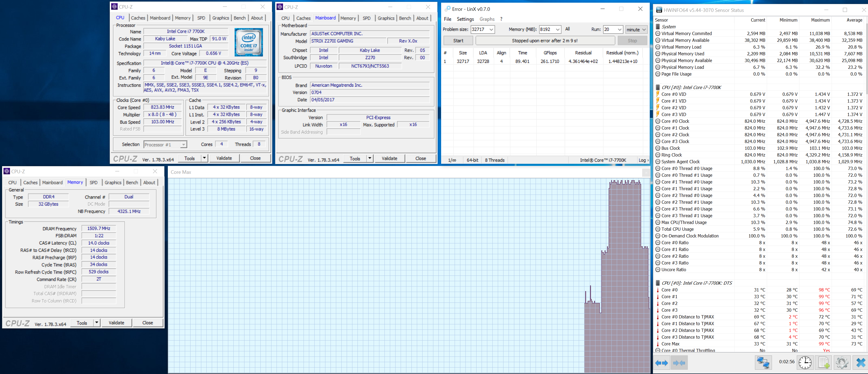The width and height of the screenshot is (868, 374).
Task: Select the System Agent Clock sensor row
Action: (x=760, y=162)
